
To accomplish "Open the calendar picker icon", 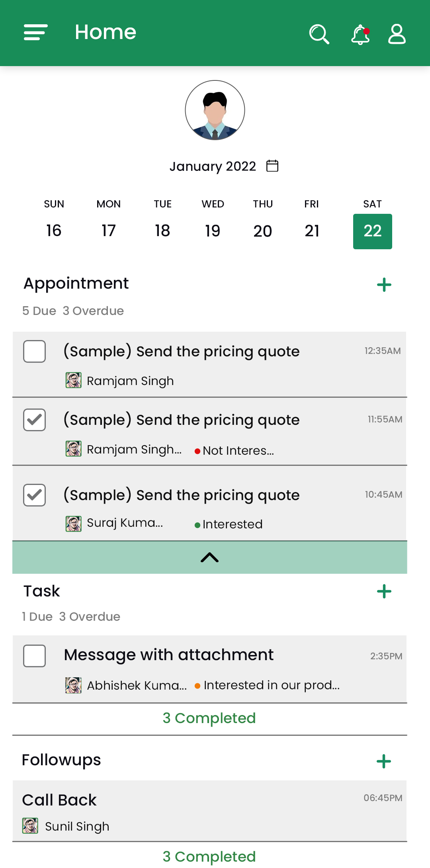I will click(272, 166).
